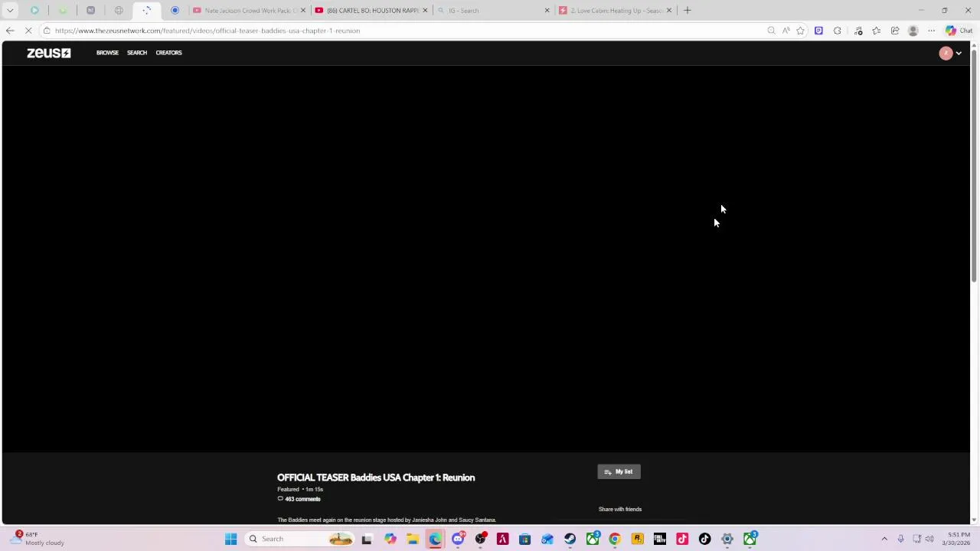
Task: Open the browser profile icon
Action: click(x=913, y=31)
